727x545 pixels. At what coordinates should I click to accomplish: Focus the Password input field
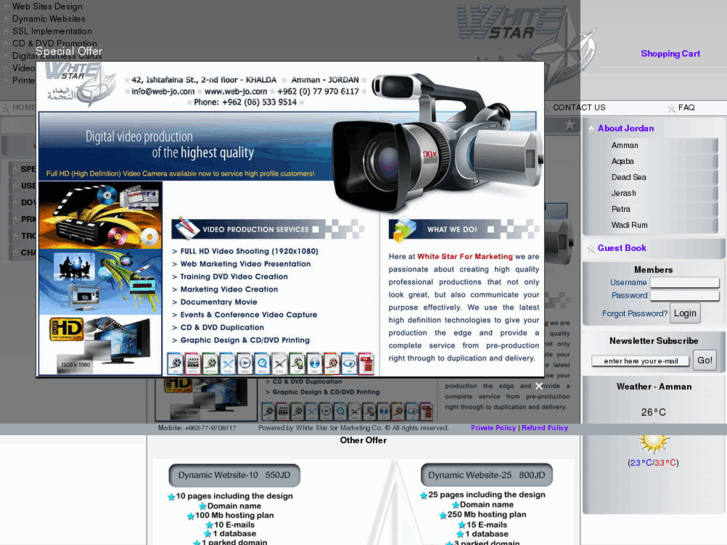(x=685, y=295)
